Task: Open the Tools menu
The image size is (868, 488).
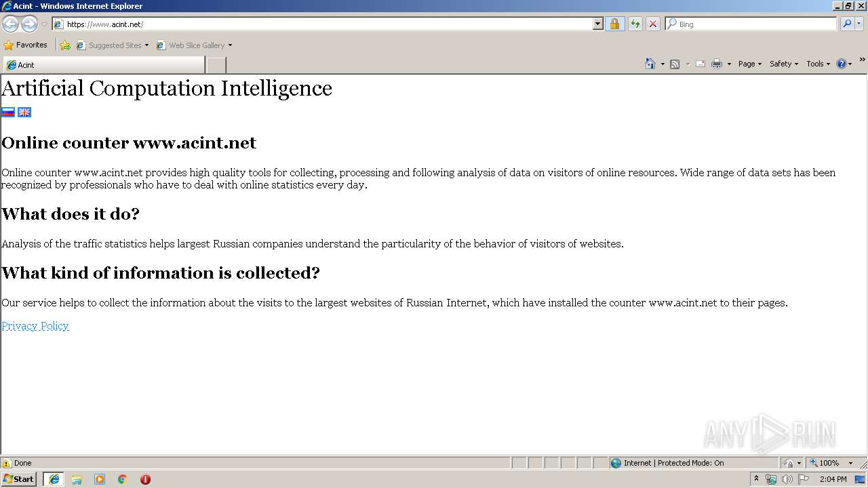Action: [x=818, y=64]
